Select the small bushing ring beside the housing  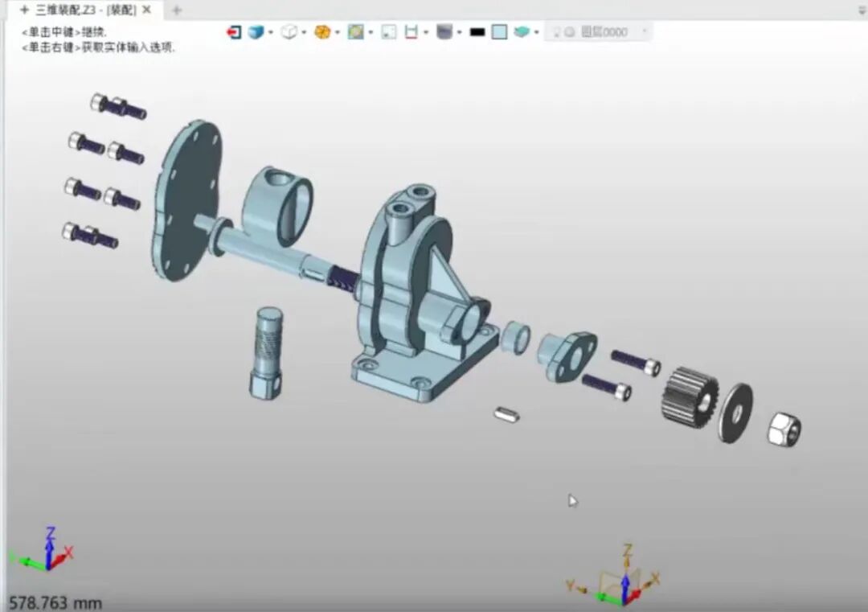point(515,337)
